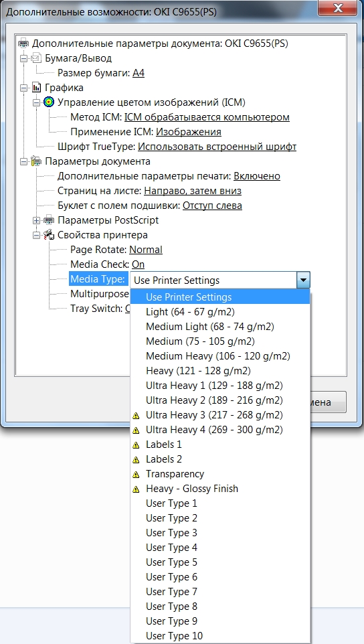Click warning icon beside Labels 1
Screen dimensions: 364x644
point(136,445)
